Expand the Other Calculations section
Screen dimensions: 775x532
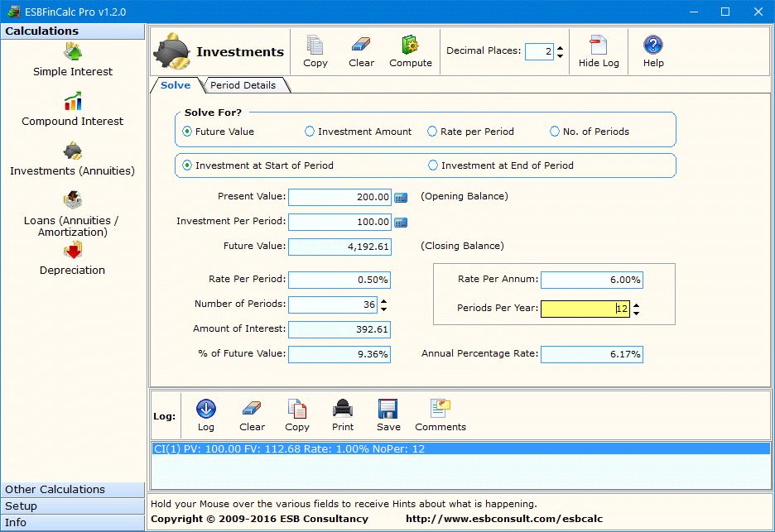(x=73, y=490)
